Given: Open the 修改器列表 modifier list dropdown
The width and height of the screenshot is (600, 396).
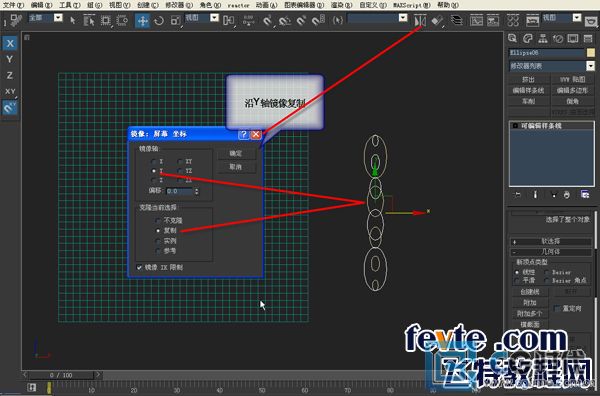Looking at the screenshot, I should pyautogui.click(x=590, y=66).
